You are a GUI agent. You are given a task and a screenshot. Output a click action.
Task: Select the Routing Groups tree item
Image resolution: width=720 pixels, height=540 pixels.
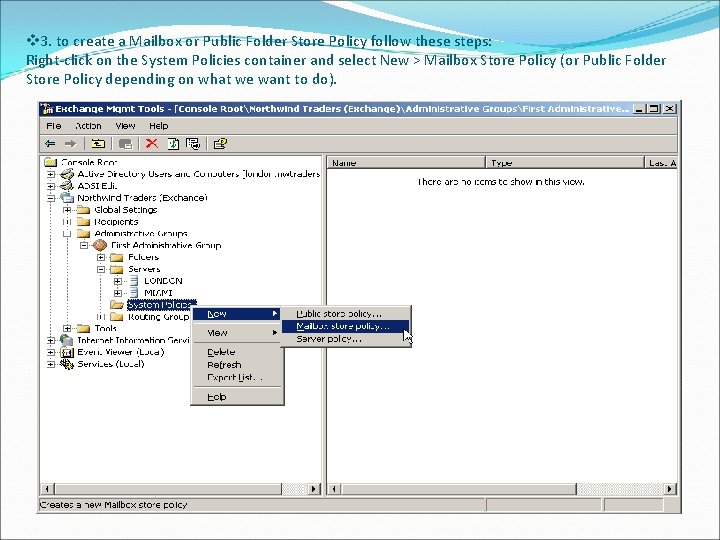tap(158, 317)
